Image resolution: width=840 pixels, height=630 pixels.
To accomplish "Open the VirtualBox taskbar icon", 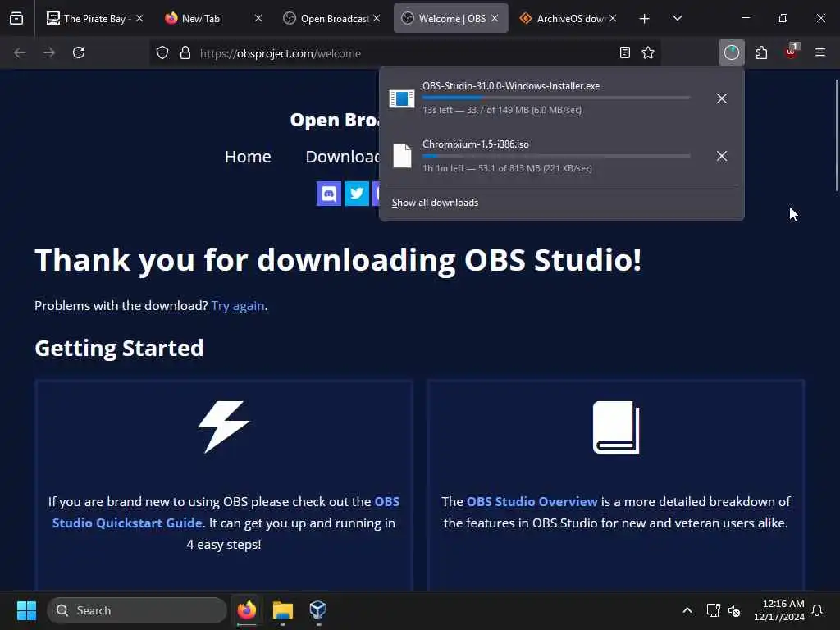I will coord(317,610).
